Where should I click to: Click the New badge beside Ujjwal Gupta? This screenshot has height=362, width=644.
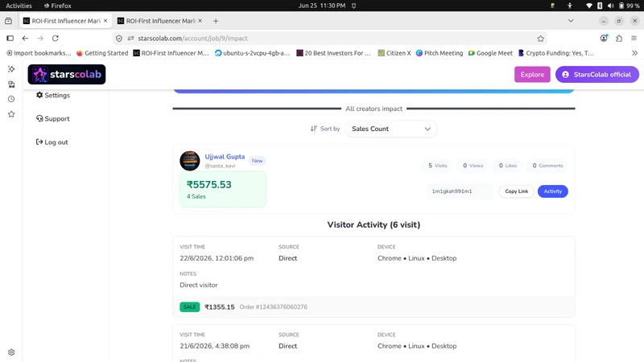click(257, 161)
